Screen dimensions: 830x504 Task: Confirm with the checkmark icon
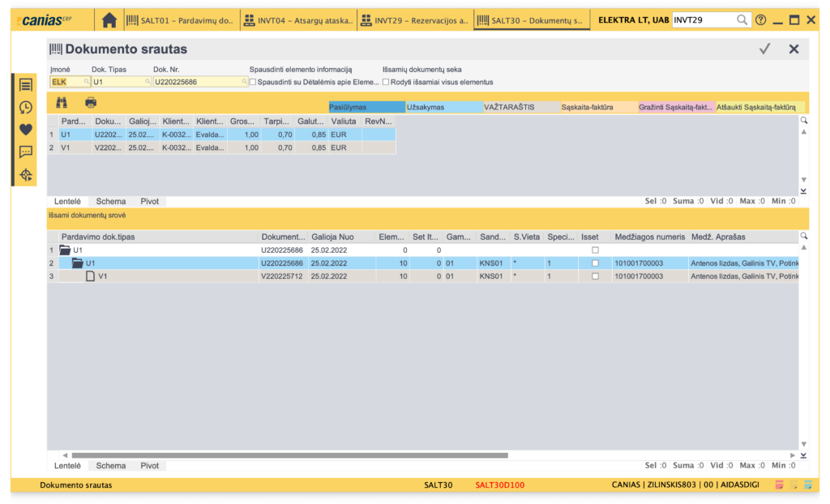(764, 49)
